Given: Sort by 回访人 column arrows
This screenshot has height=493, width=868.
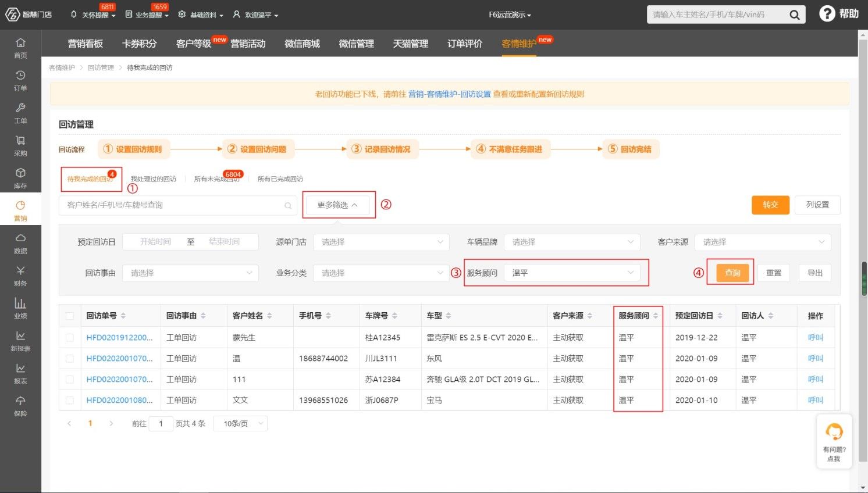Looking at the screenshot, I should 770,316.
